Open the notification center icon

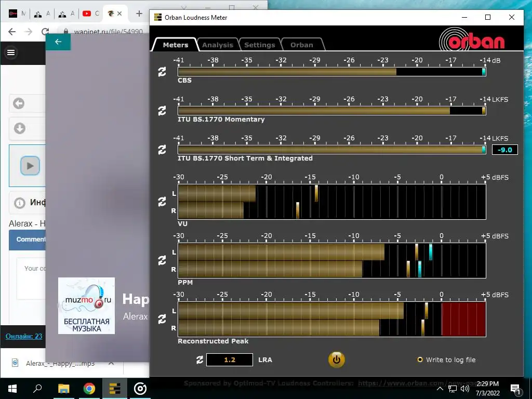point(516,389)
